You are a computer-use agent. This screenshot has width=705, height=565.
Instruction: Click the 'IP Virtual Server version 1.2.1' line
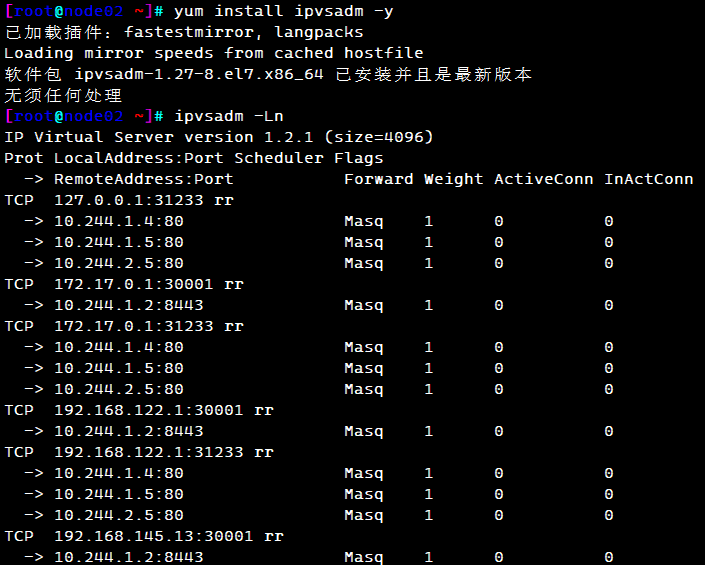pyautogui.click(x=159, y=137)
